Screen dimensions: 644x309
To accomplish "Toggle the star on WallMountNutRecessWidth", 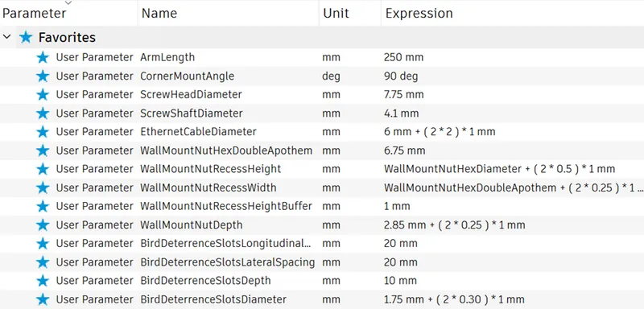I will (x=43, y=188).
